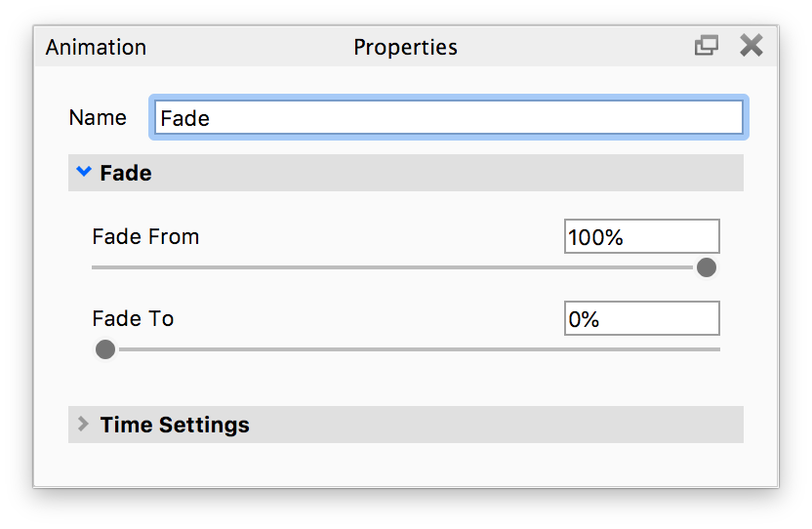Undock the Properties panel with float icon
The image size is (812, 529).
[x=706, y=45]
